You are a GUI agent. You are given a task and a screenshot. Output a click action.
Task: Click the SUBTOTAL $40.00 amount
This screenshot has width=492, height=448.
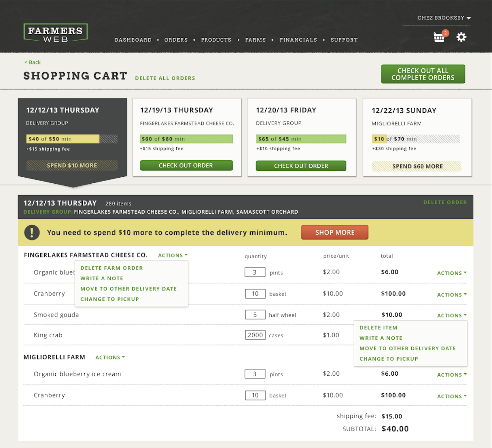[395, 429]
